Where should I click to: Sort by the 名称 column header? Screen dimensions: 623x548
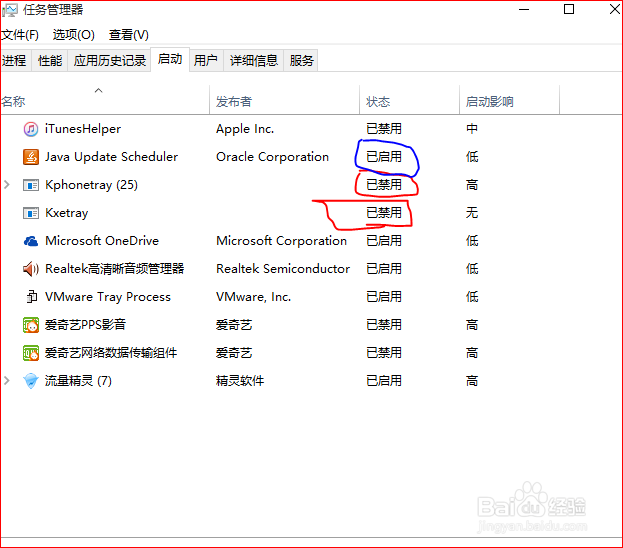point(105,101)
